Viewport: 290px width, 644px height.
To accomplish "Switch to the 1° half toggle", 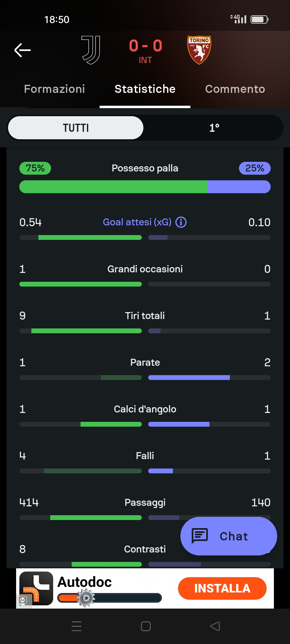I will (214, 128).
